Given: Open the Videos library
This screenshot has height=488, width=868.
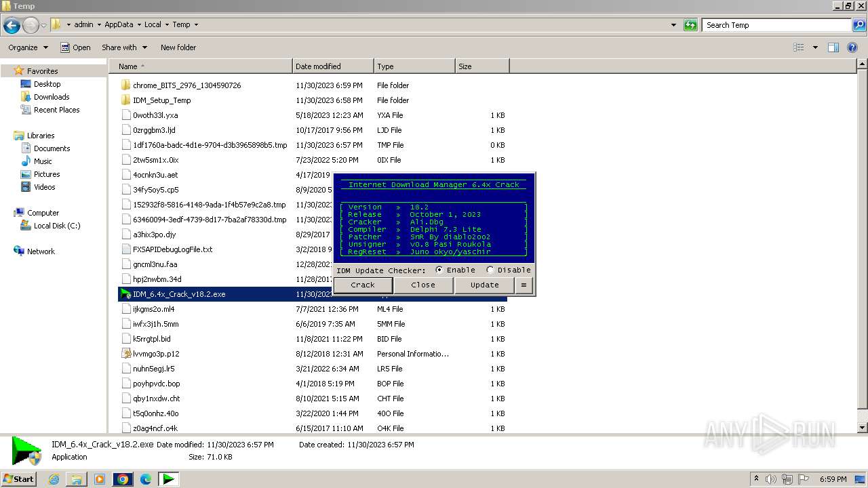Looking at the screenshot, I should [44, 187].
